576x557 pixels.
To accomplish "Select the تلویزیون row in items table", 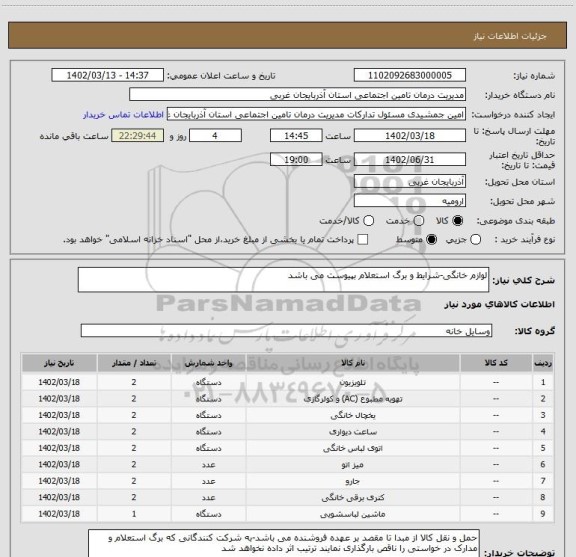I will pyautogui.click(x=287, y=382).
